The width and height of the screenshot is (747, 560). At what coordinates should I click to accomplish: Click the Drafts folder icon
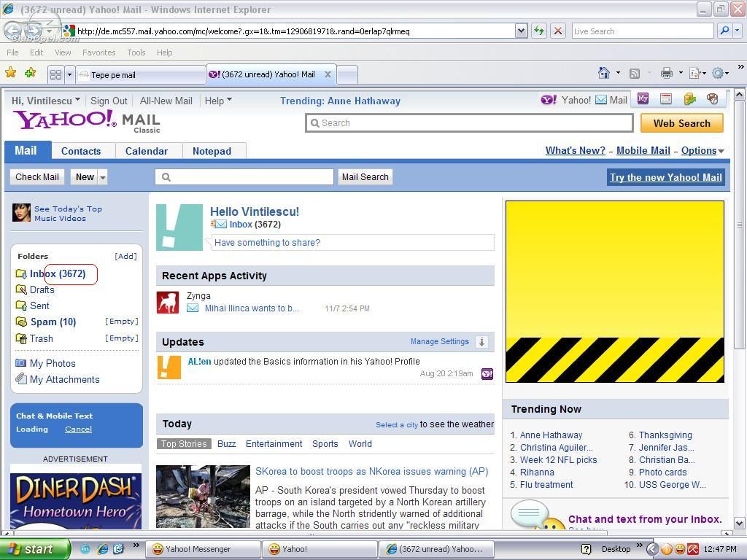[21, 289]
